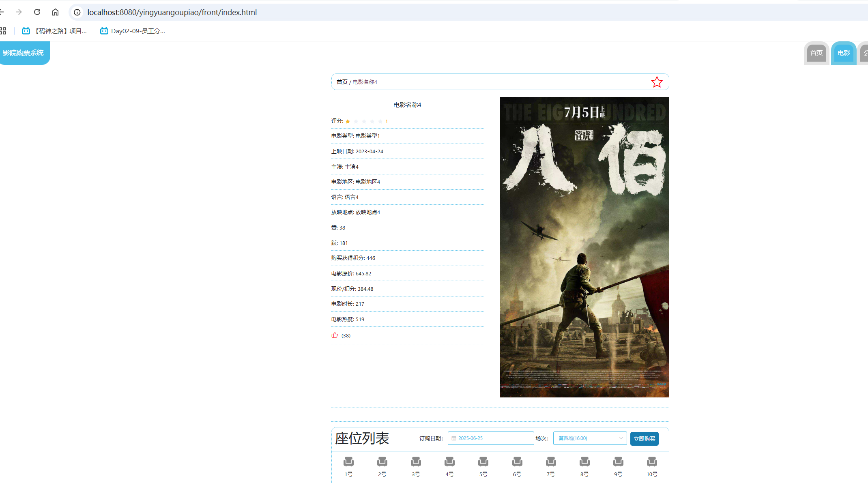The image size is (868, 483).
Task: Click the 八佰 movie poster image
Action: [x=584, y=247]
